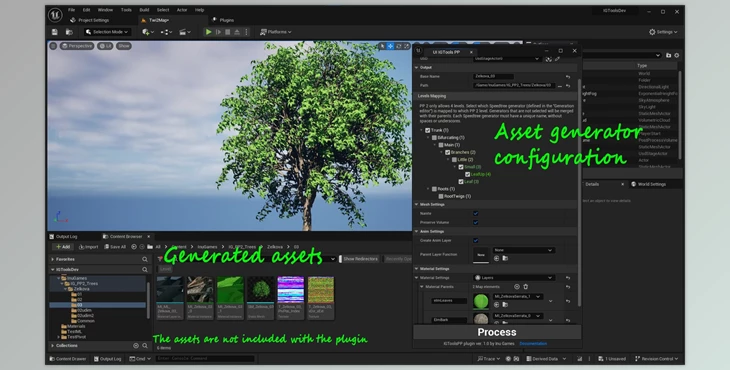
Task: Toggle the Branches level checkbox
Action: [447, 152]
